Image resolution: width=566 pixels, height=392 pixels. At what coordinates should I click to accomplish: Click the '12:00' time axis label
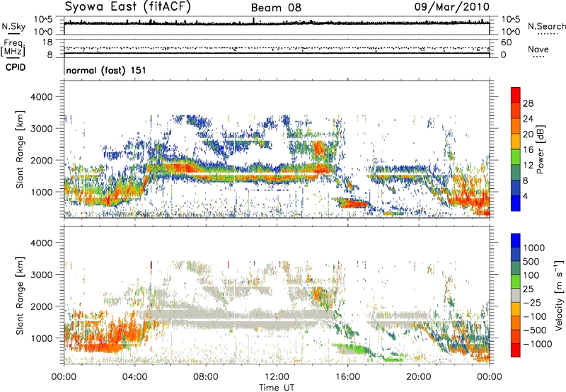tap(277, 377)
